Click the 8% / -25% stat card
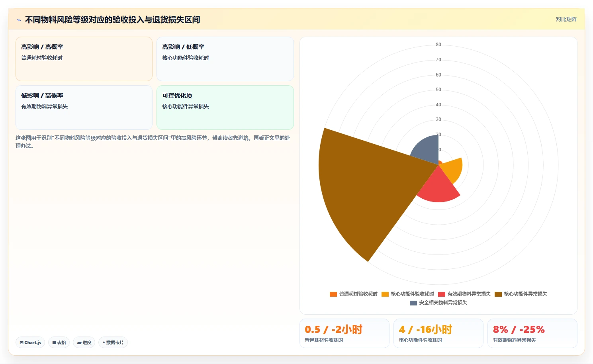Viewport: 593px width, 364px height. [532, 333]
